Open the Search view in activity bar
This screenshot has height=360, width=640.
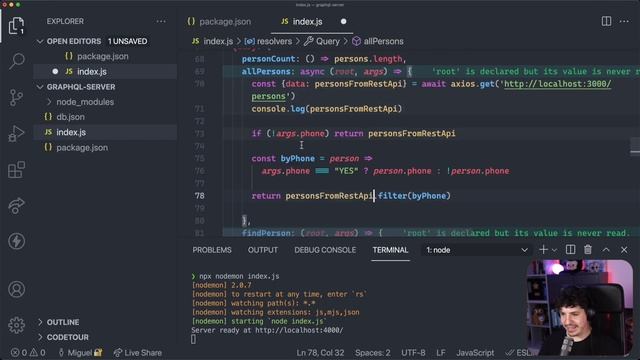point(16,61)
